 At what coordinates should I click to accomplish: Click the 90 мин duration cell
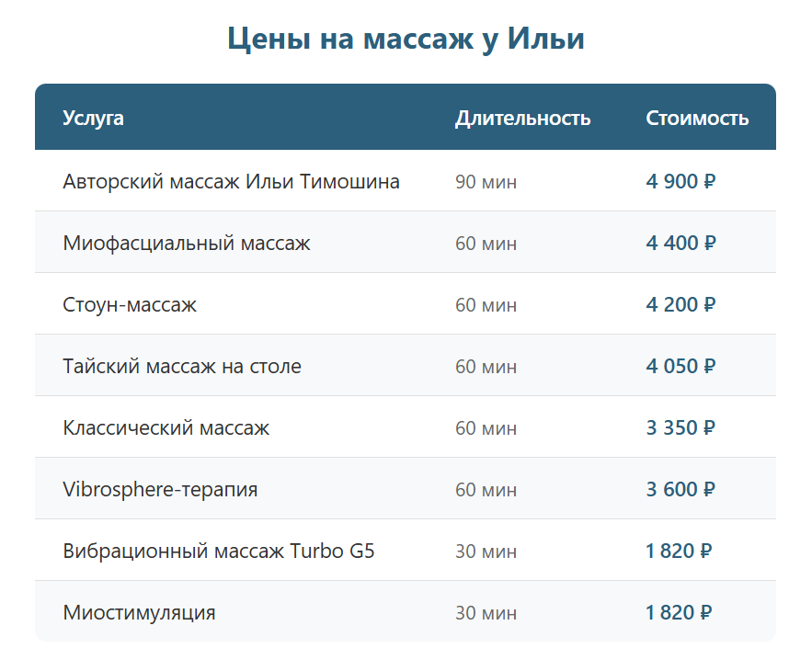[x=486, y=182]
